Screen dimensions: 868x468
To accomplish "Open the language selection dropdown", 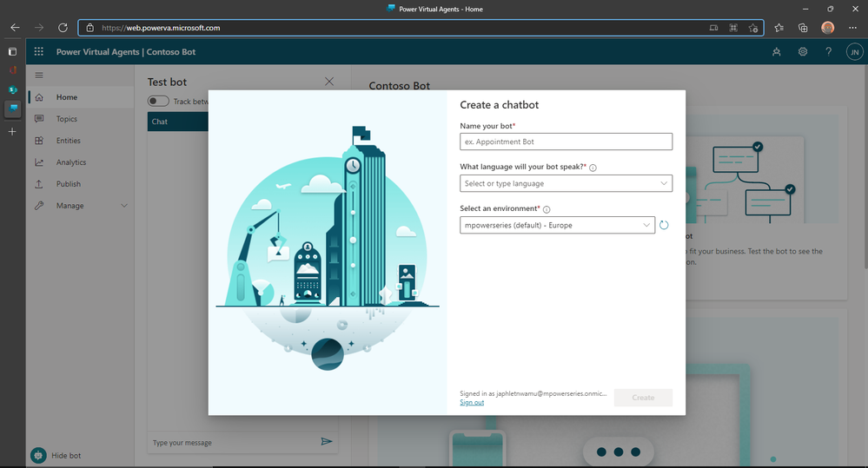I will [566, 184].
